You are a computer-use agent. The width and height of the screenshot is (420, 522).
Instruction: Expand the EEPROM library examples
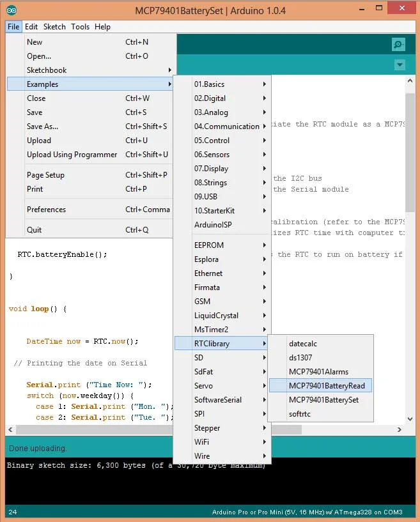pos(222,245)
